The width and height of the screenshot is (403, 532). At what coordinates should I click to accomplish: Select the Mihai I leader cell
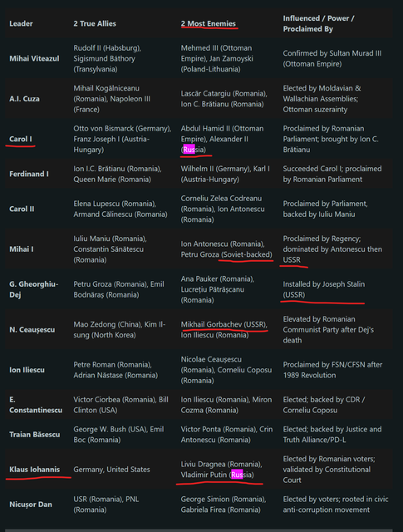(22, 249)
